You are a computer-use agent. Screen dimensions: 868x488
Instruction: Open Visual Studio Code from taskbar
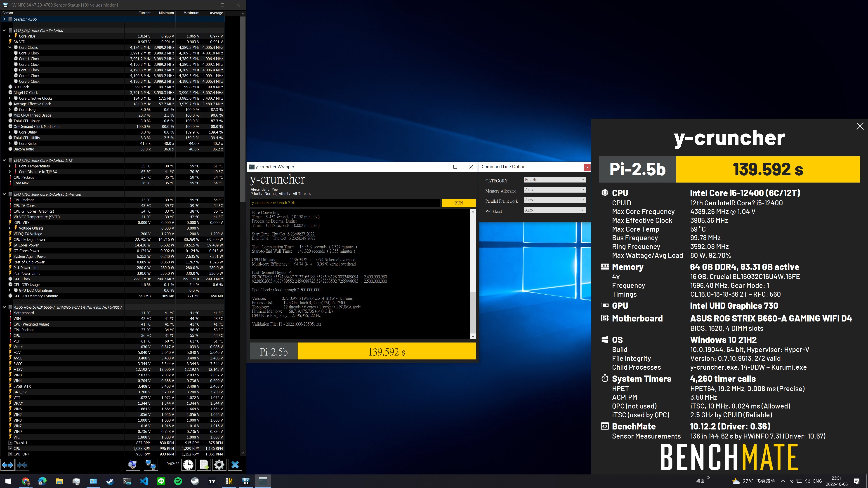pyautogui.click(x=144, y=481)
